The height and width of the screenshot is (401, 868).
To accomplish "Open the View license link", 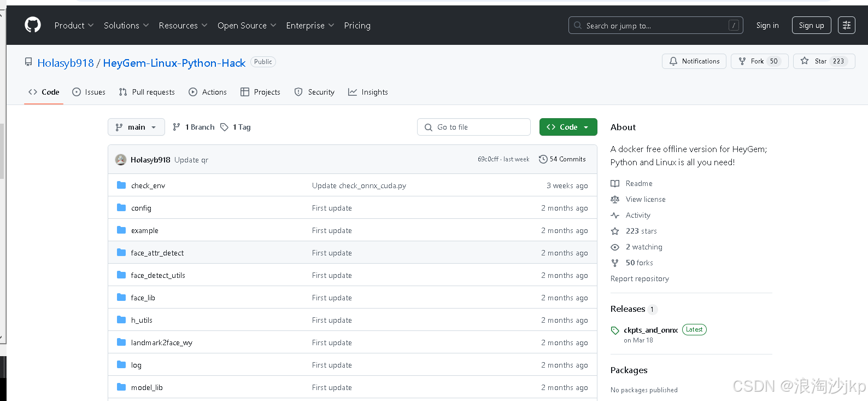I will (x=646, y=199).
